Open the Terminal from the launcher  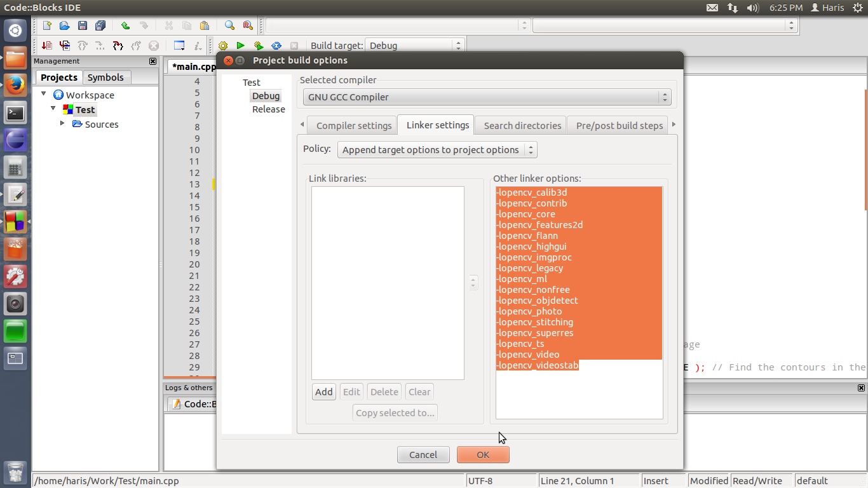pos(15,113)
